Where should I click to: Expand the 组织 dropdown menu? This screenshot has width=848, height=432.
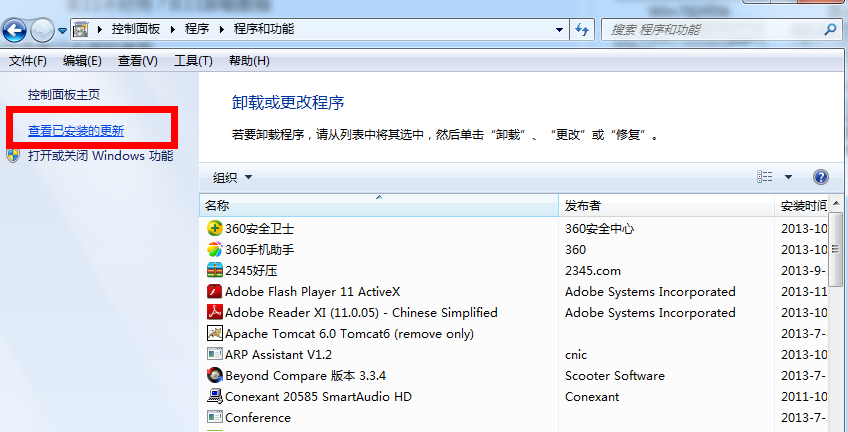click(x=232, y=178)
